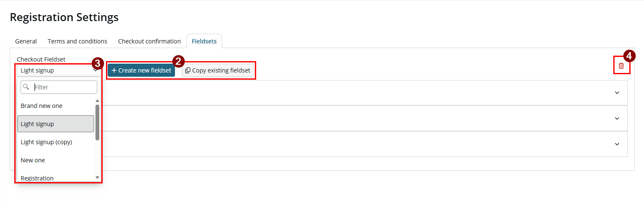Screen dimensions: 644x207
Task: Delete the fieldset using the trash icon
Action: click(621, 66)
